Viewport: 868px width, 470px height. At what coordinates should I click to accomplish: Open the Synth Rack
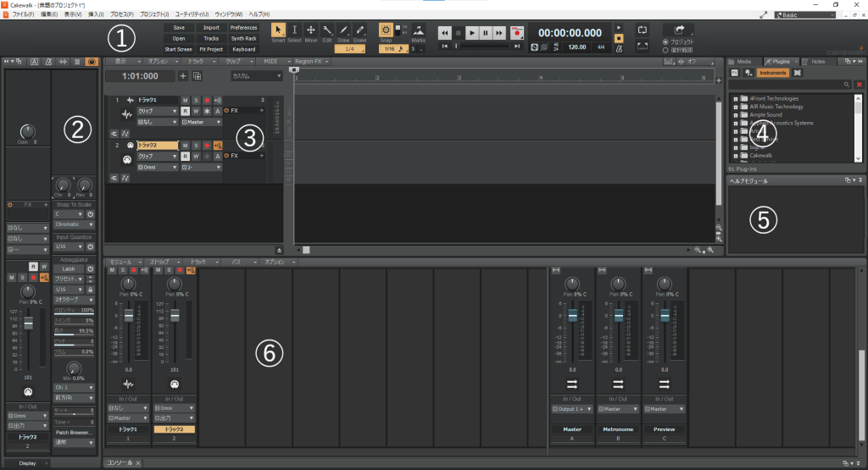point(243,39)
